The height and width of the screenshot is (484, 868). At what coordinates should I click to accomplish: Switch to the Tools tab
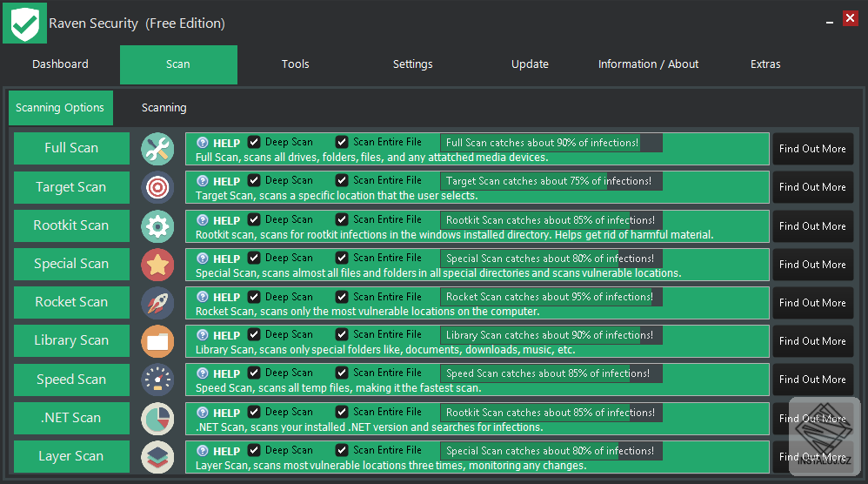pos(295,64)
